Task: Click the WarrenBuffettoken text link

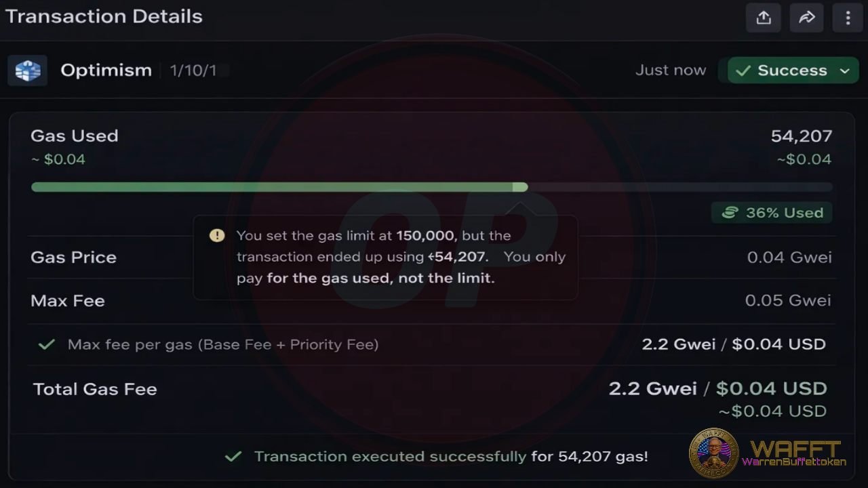Action: point(794,462)
